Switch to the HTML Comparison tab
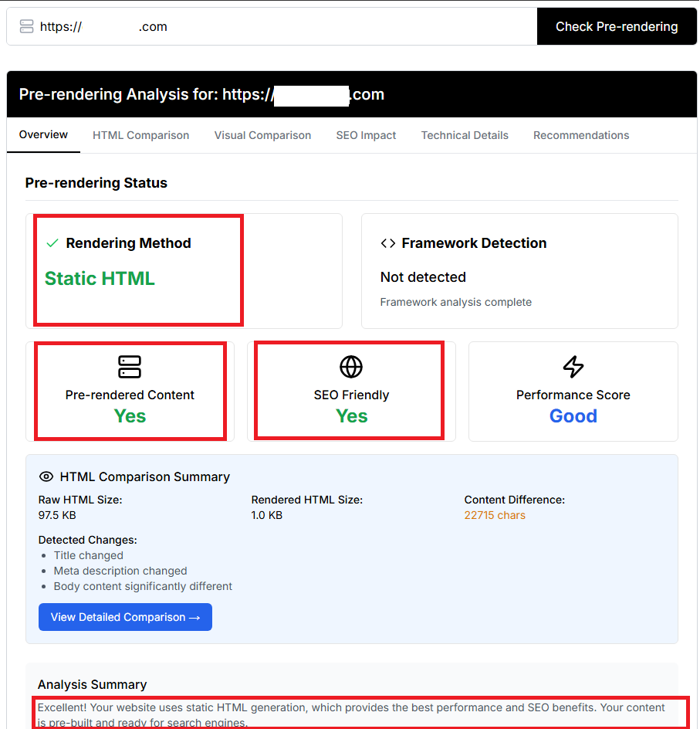The width and height of the screenshot is (700, 729). pos(140,135)
